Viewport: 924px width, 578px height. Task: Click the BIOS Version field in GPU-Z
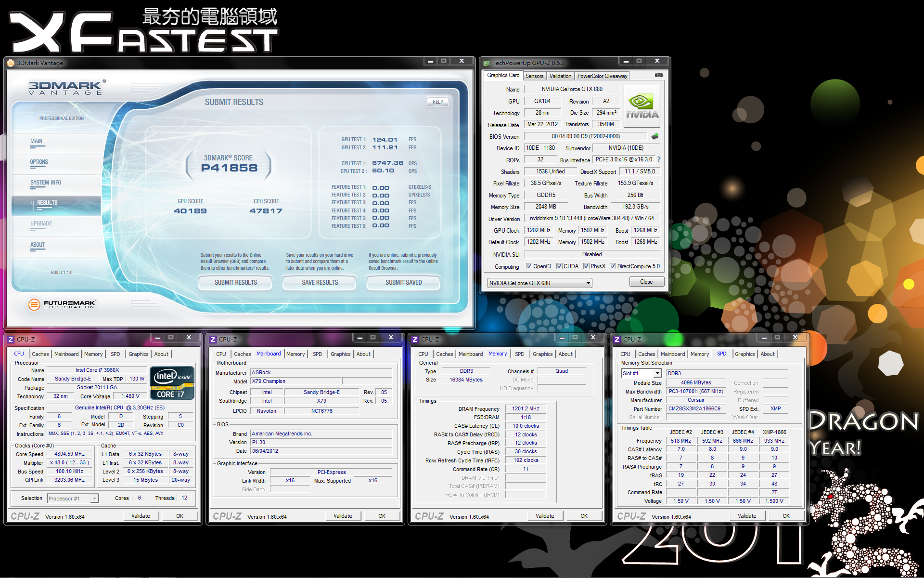tap(586, 136)
